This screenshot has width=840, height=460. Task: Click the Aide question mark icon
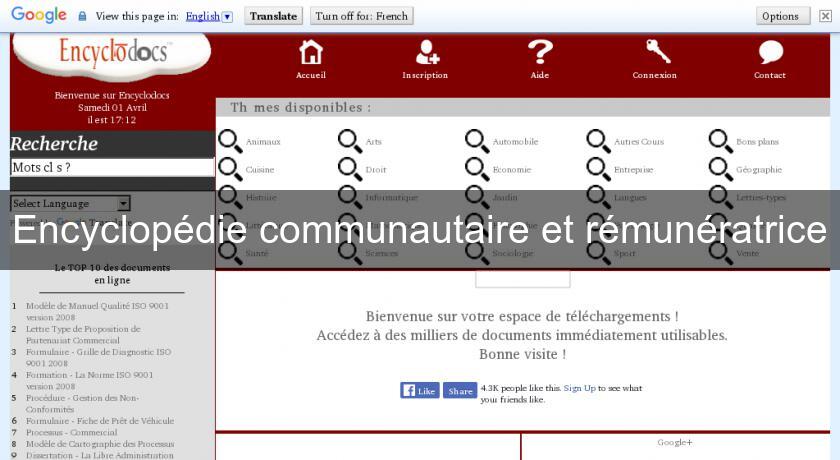point(540,52)
